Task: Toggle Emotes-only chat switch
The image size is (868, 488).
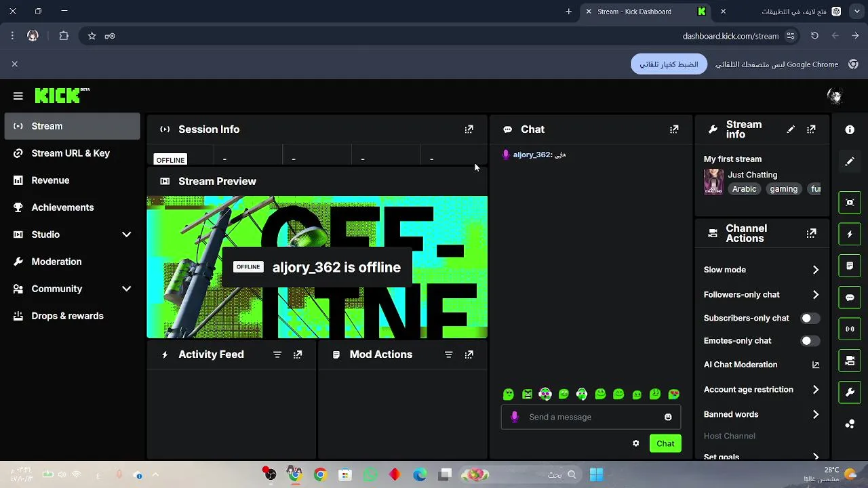Action: tap(810, 341)
